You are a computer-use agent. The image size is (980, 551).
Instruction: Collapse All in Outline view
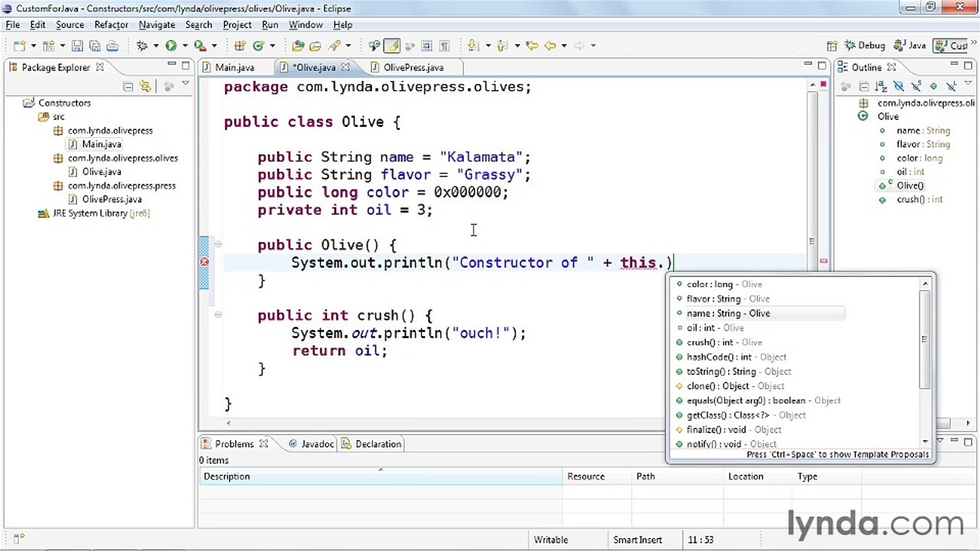[x=864, y=86]
